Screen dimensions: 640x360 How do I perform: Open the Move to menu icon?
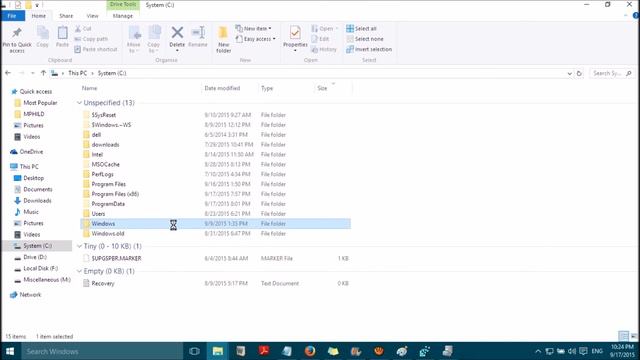click(x=134, y=33)
